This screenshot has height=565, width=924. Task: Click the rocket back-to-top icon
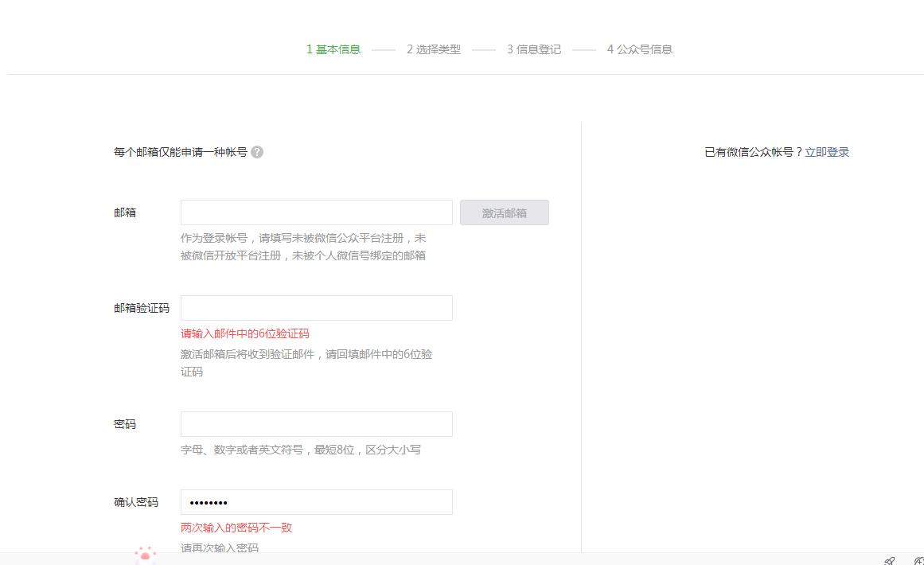[x=891, y=560]
